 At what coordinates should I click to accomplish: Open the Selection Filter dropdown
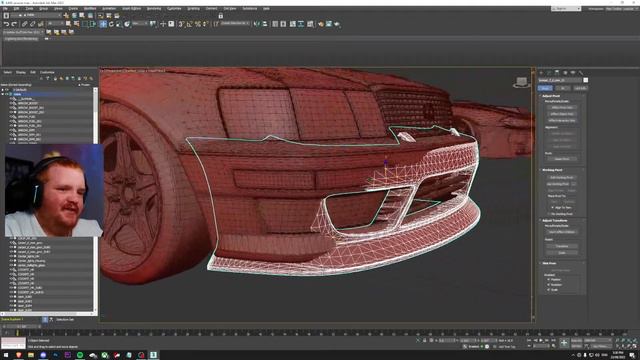click(56, 24)
